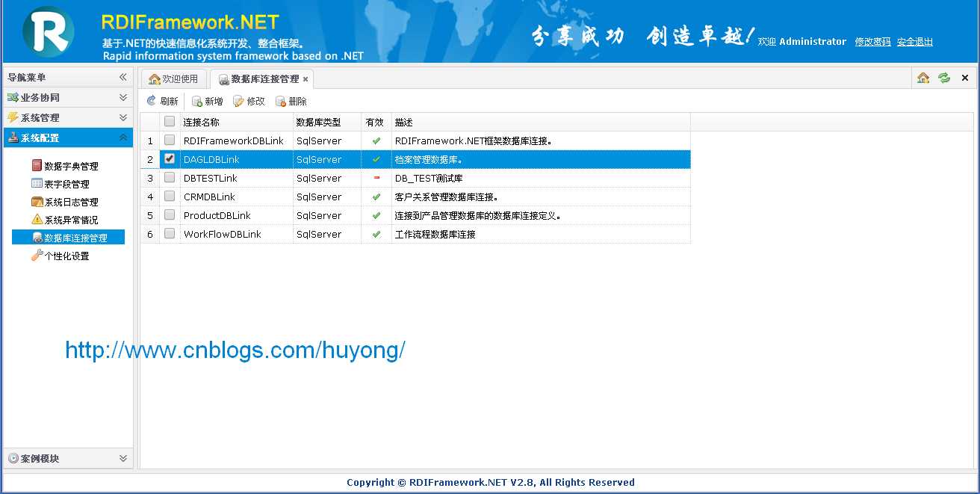Open 系统异常情况 warning icon

coord(37,220)
